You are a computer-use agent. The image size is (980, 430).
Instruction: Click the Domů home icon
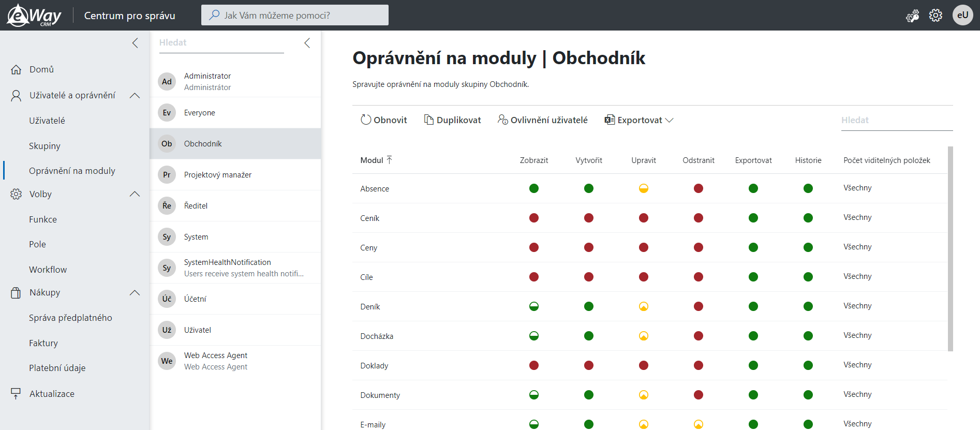tap(16, 69)
